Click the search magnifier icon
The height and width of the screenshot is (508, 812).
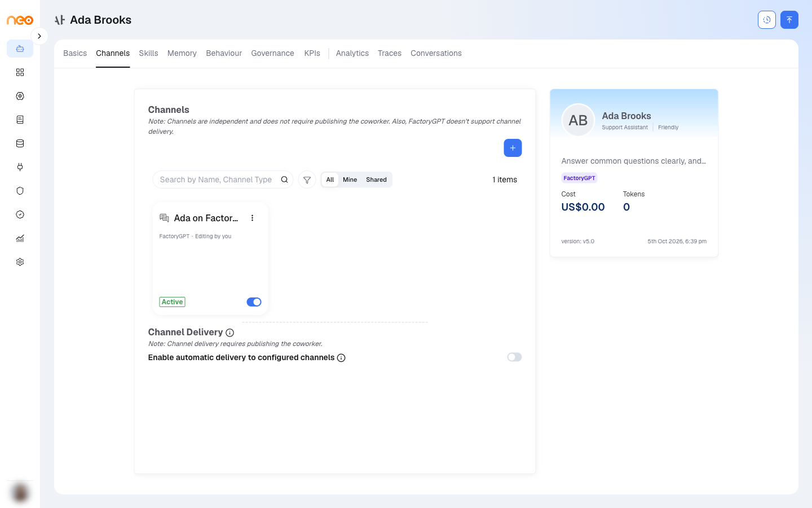point(285,179)
